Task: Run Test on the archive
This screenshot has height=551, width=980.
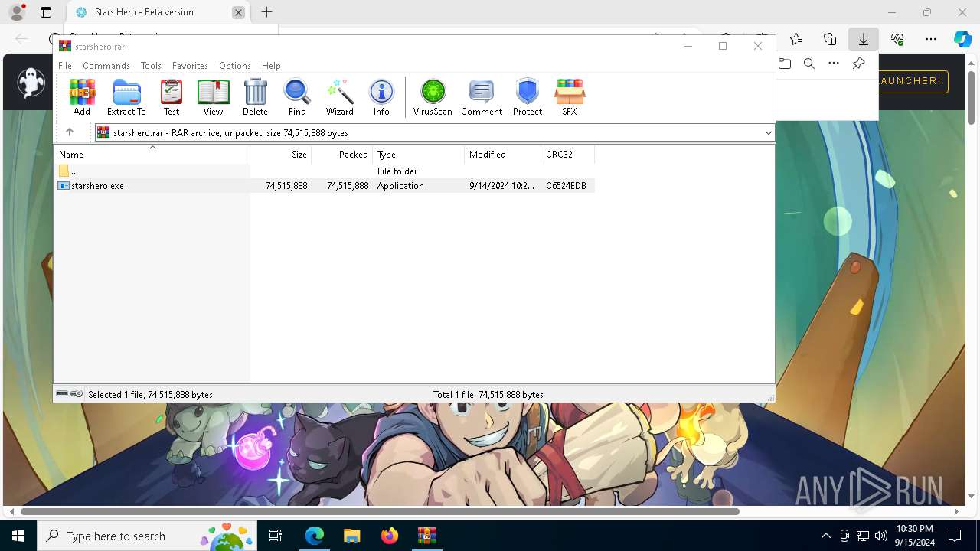Action: coord(171,97)
